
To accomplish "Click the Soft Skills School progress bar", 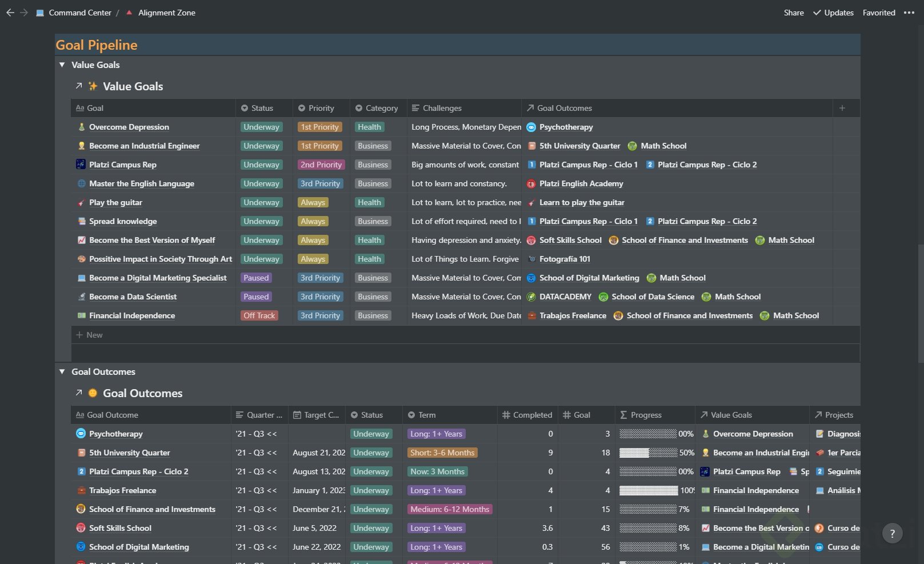I will (x=648, y=528).
